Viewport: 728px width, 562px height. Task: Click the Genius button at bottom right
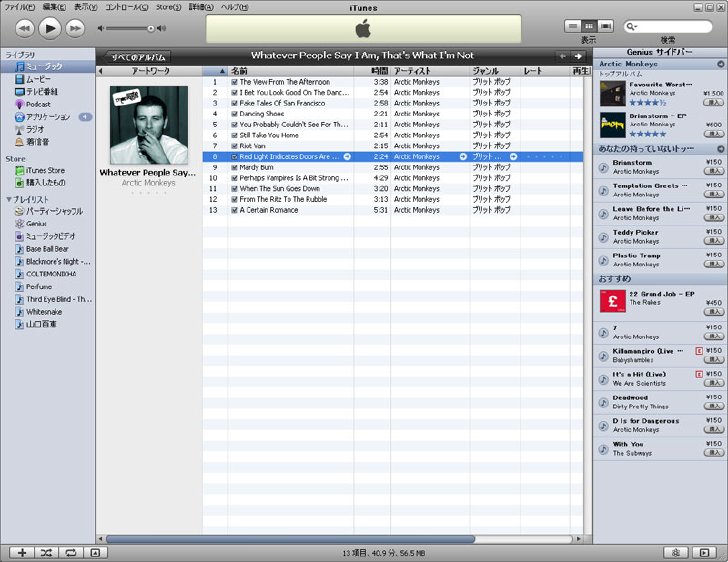pyautogui.click(x=676, y=553)
